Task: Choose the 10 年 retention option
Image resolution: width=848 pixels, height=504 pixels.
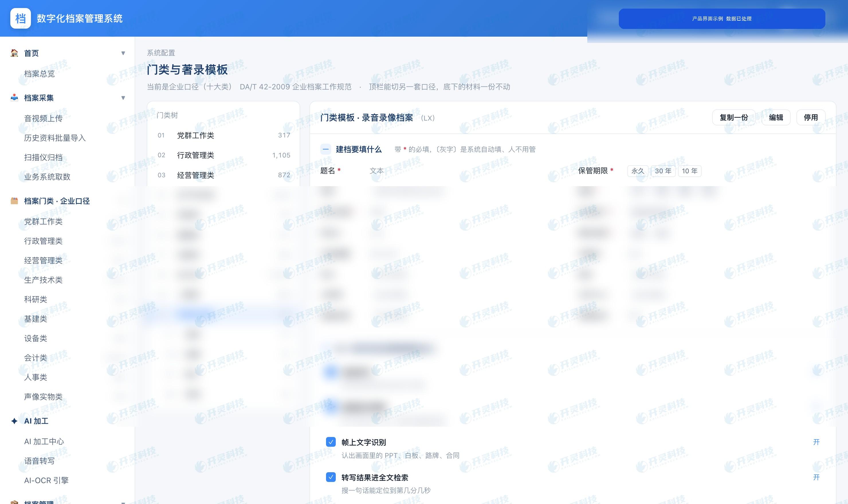Action: pyautogui.click(x=689, y=171)
